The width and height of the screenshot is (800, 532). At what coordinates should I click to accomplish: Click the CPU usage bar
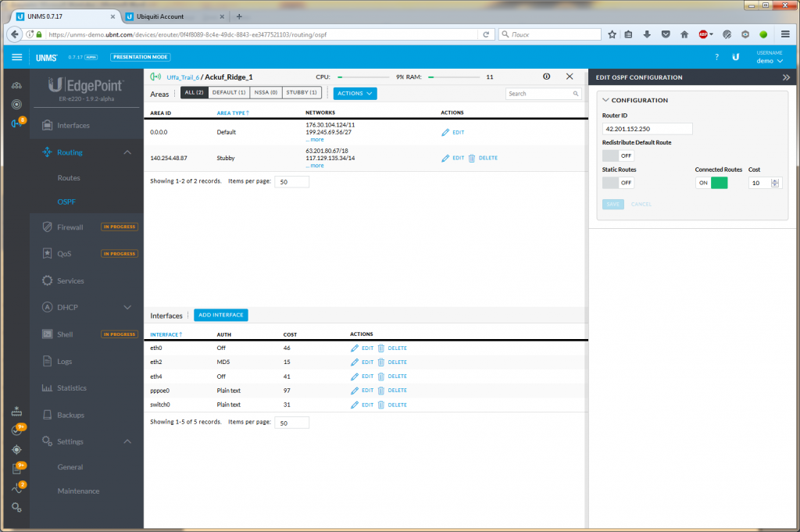(x=363, y=77)
